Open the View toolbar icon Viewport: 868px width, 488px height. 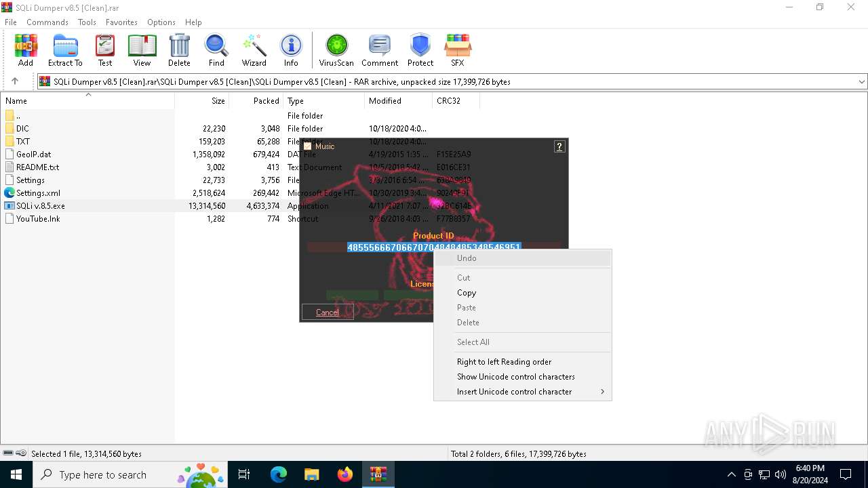[x=142, y=51]
